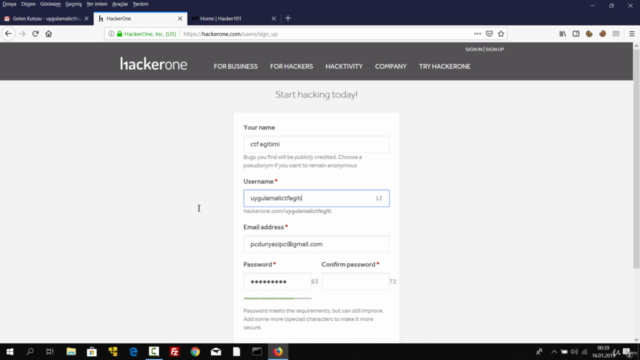Viewport: 640px width, 360px height.
Task: Go back with the browser back arrow
Action: point(8,34)
